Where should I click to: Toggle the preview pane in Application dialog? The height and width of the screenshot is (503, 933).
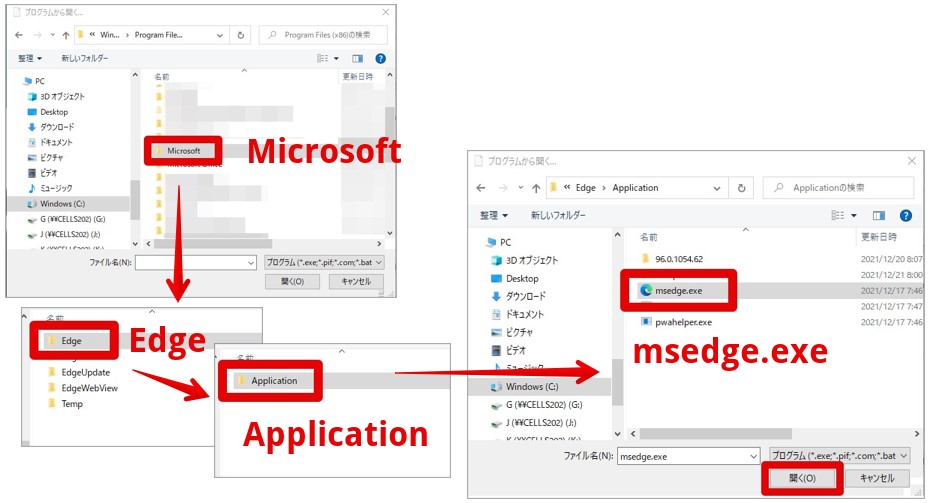click(879, 215)
